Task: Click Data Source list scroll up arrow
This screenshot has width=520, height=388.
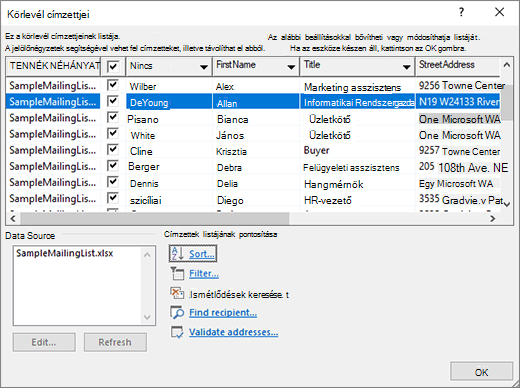Action: click(x=147, y=255)
